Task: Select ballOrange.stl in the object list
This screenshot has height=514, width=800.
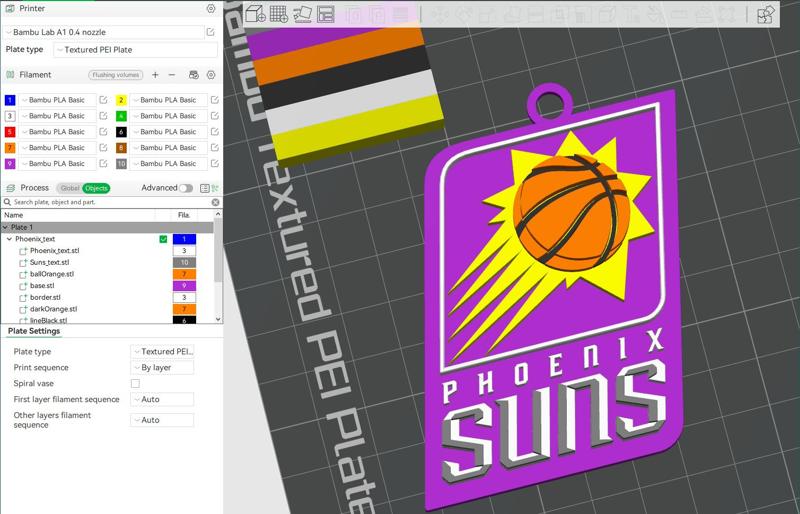Action: [x=52, y=274]
